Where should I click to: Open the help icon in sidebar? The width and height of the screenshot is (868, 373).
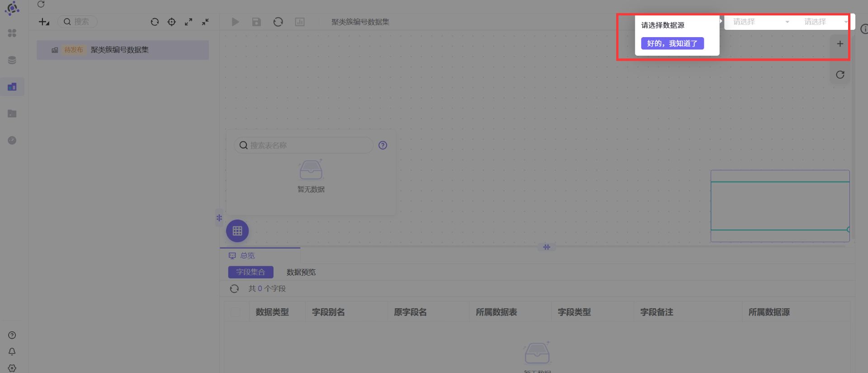click(12, 335)
